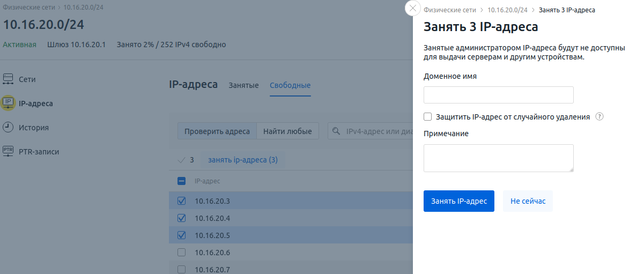Open the PTR-записи sidebar icon
Viewport: 644px width, 274px height.
coord(8,151)
